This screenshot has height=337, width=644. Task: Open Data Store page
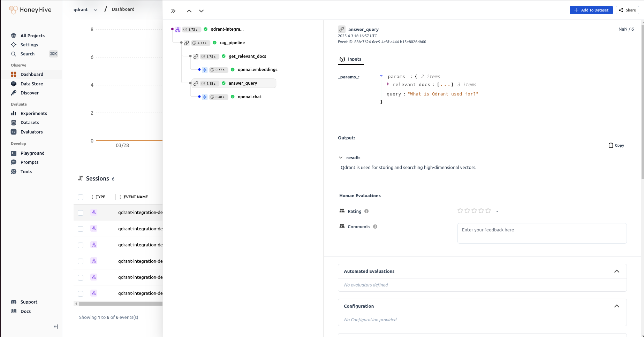(32, 84)
